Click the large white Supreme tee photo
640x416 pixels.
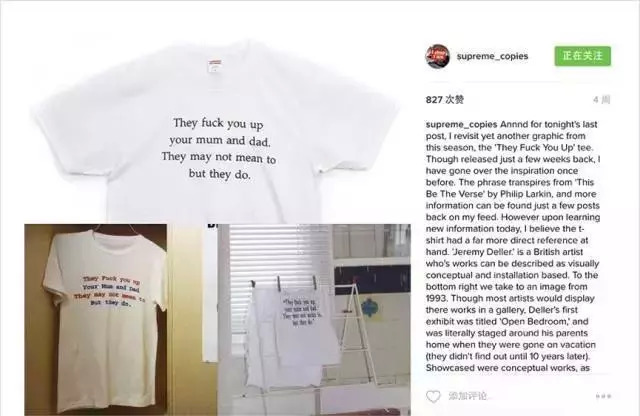click(216, 133)
